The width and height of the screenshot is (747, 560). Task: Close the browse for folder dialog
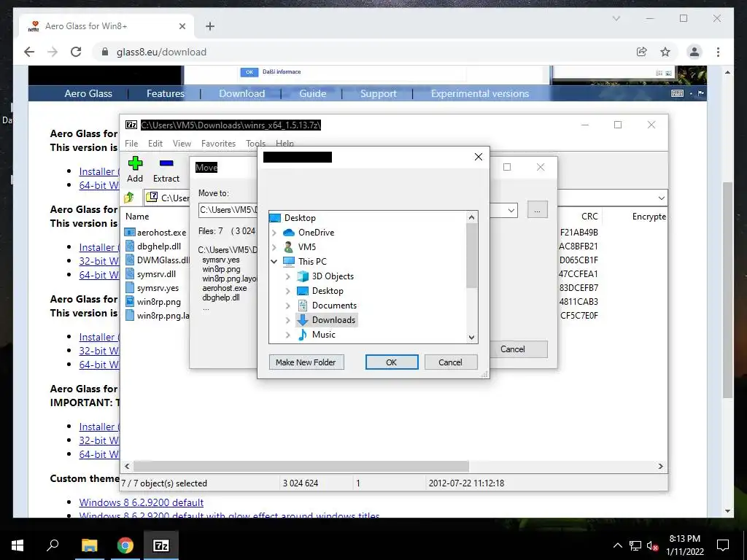click(479, 157)
